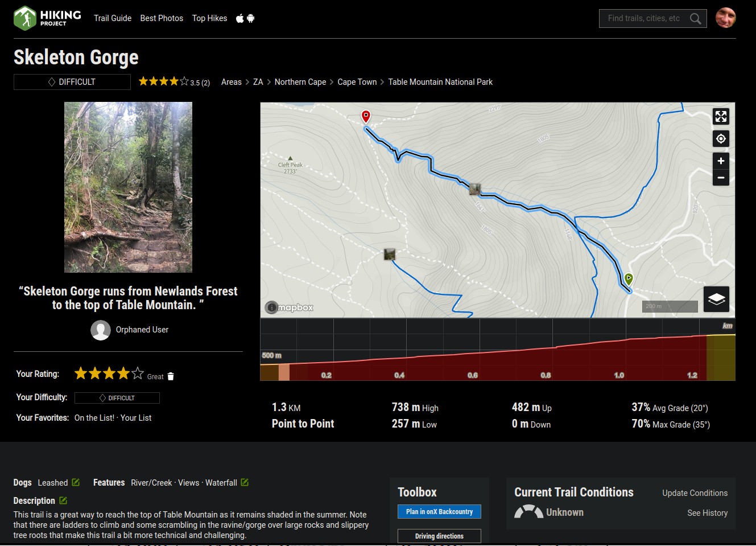Click the map fullscreen expand icon
756x546 pixels.
pyautogui.click(x=721, y=117)
